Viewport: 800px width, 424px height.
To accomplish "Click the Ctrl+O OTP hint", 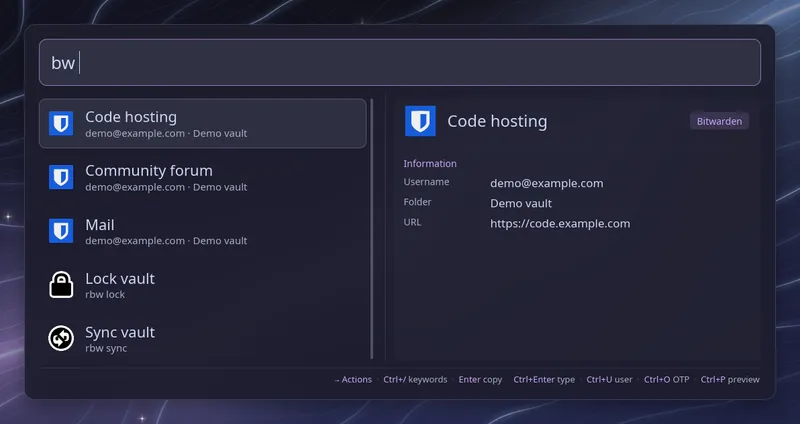I will click(666, 380).
